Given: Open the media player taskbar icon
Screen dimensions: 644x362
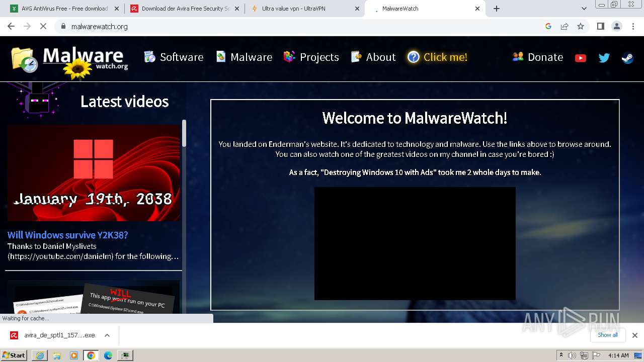Looking at the screenshot, I should pyautogui.click(x=74, y=355).
